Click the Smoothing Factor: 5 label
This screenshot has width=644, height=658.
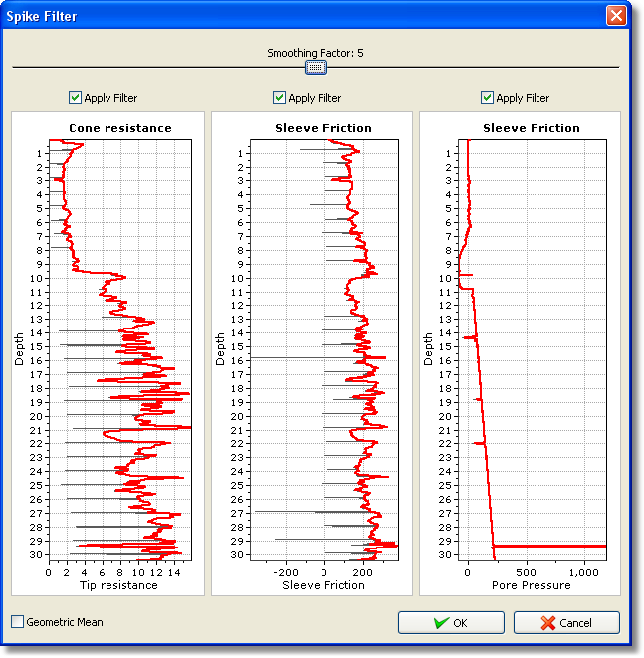(315, 53)
